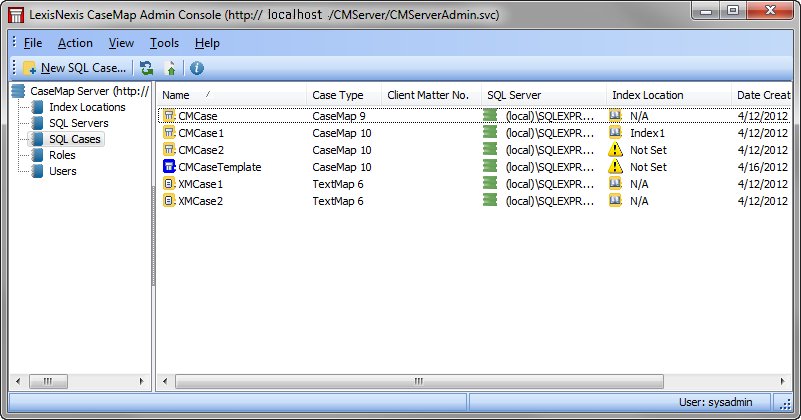Click the case icon beside CMCase
Image resolution: width=801 pixels, height=420 pixels.
coord(169,116)
